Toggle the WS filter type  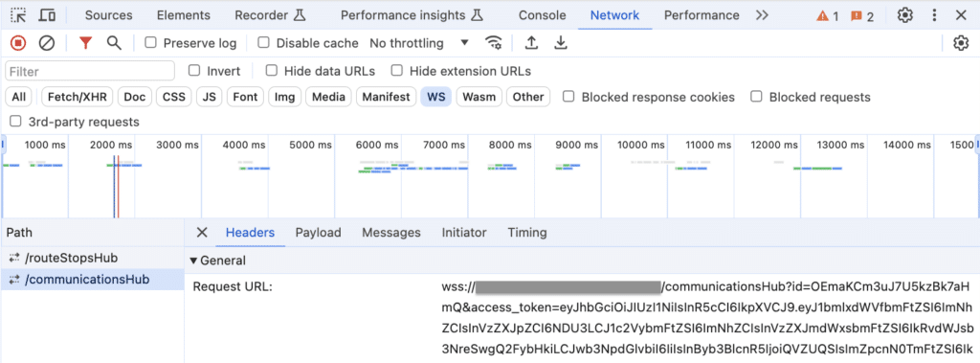[x=436, y=97]
